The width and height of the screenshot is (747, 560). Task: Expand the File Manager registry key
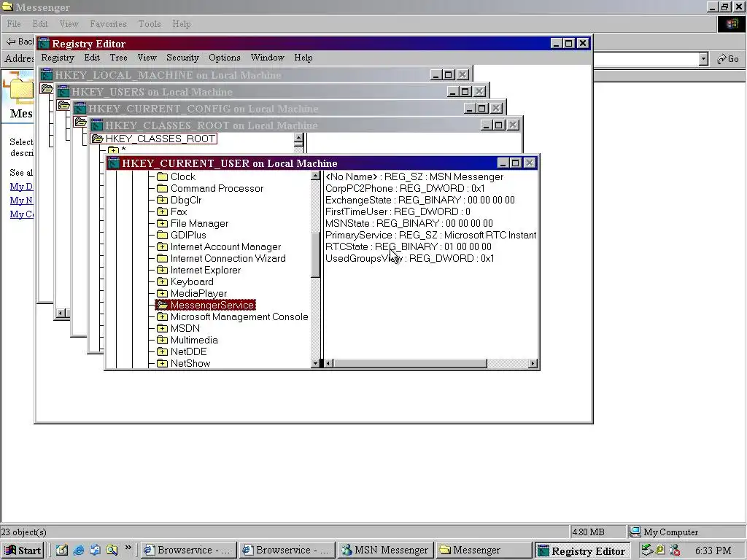click(163, 223)
